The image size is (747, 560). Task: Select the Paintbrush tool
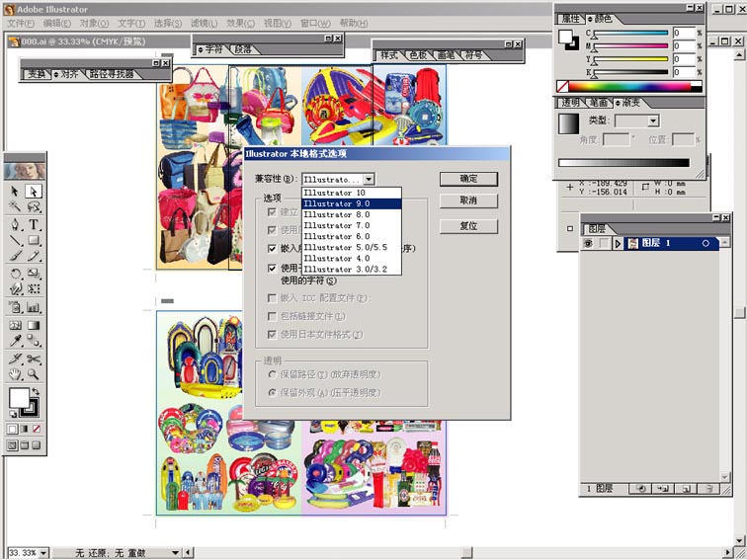coord(15,256)
